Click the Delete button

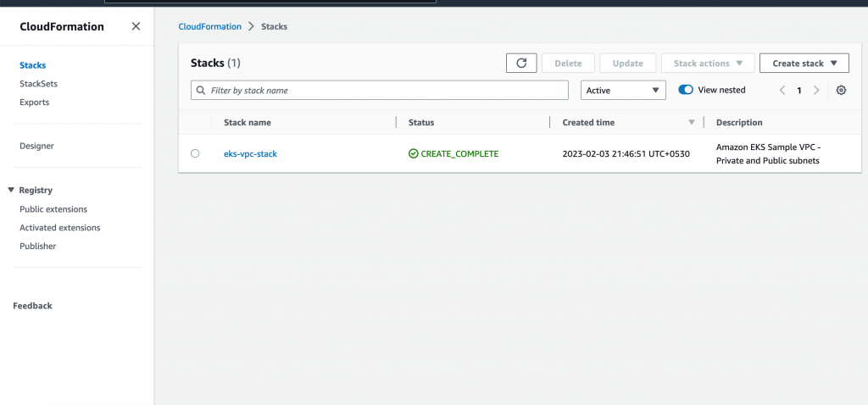click(x=568, y=64)
